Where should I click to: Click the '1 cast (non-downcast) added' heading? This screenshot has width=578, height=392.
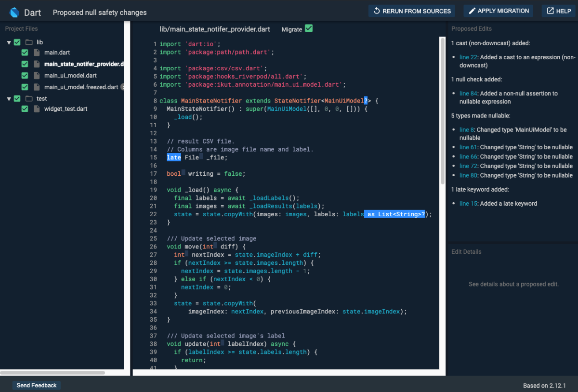[491, 43]
